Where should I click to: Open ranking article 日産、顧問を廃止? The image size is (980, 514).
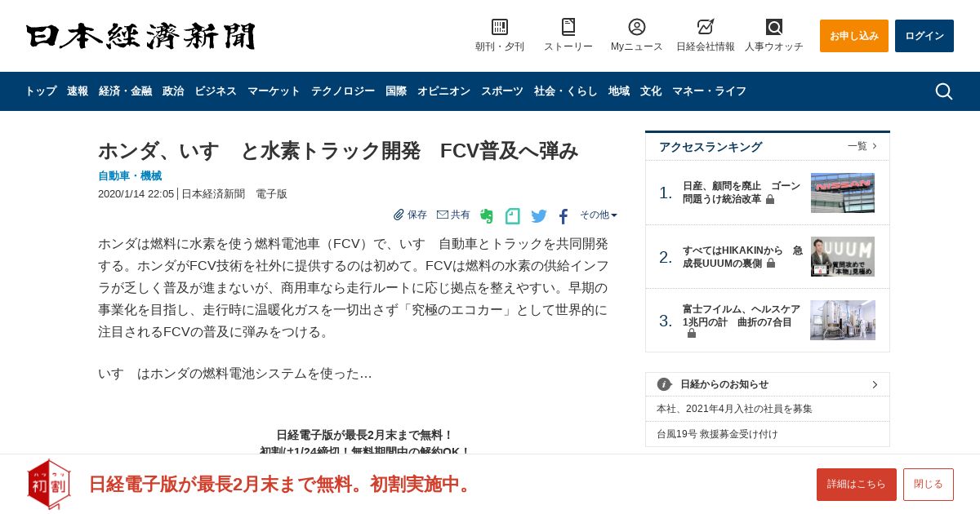point(742,193)
